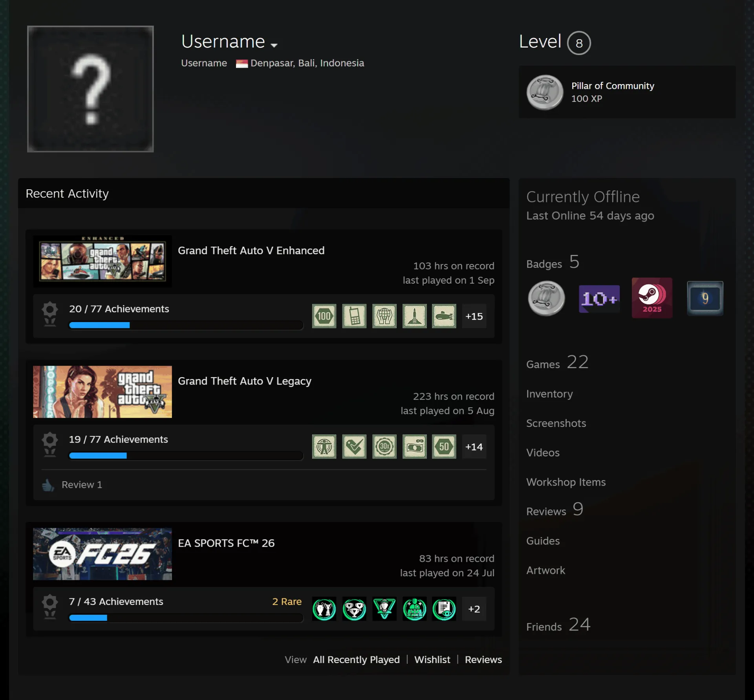The height and width of the screenshot is (700, 754).
Task: Click the FC 26 eye document achievement icon
Action: (444, 608)
